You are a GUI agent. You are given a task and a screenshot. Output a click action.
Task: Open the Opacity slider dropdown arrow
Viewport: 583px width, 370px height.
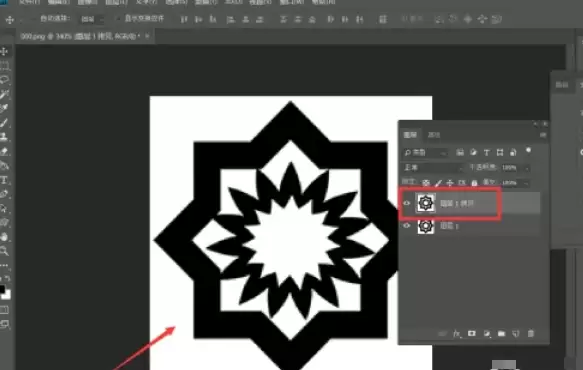526,168
